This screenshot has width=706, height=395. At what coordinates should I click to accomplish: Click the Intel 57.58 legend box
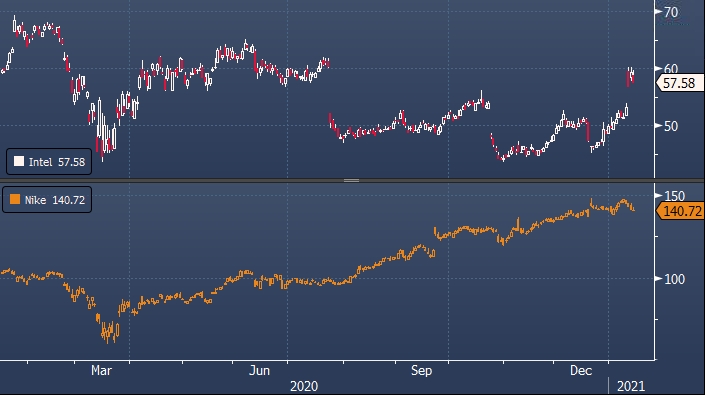49,162
